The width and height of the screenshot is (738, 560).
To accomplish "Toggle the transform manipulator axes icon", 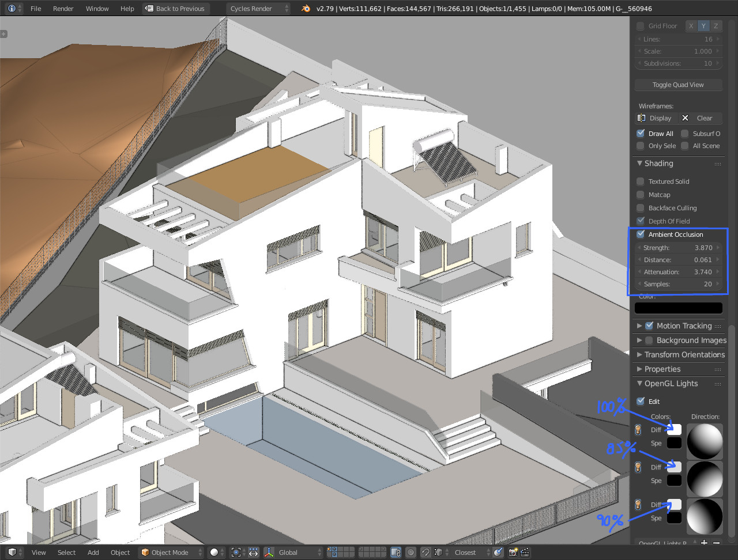I will pos(269,553).
